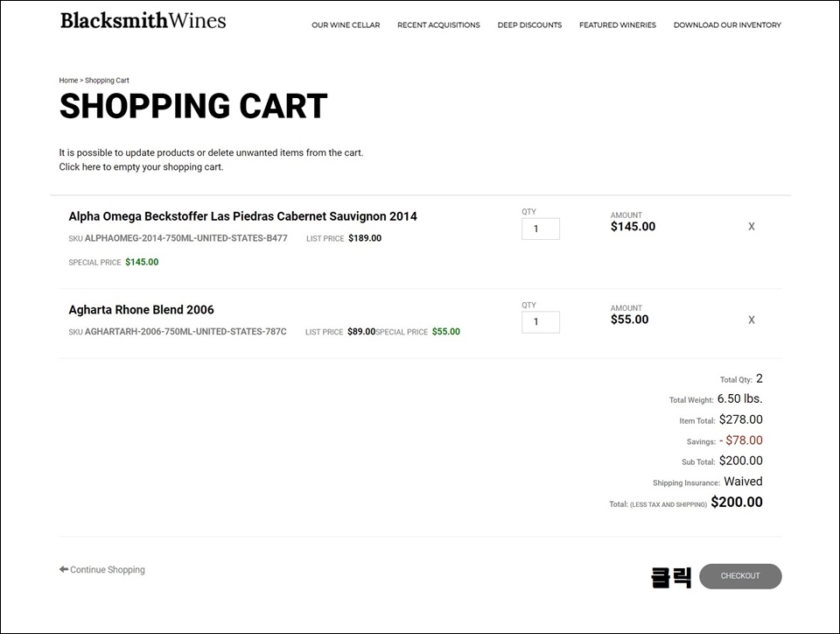The width and height of the screenshot is (840, 634).
Task: Go to the Deep Discounts page
Action: (529, 25)
